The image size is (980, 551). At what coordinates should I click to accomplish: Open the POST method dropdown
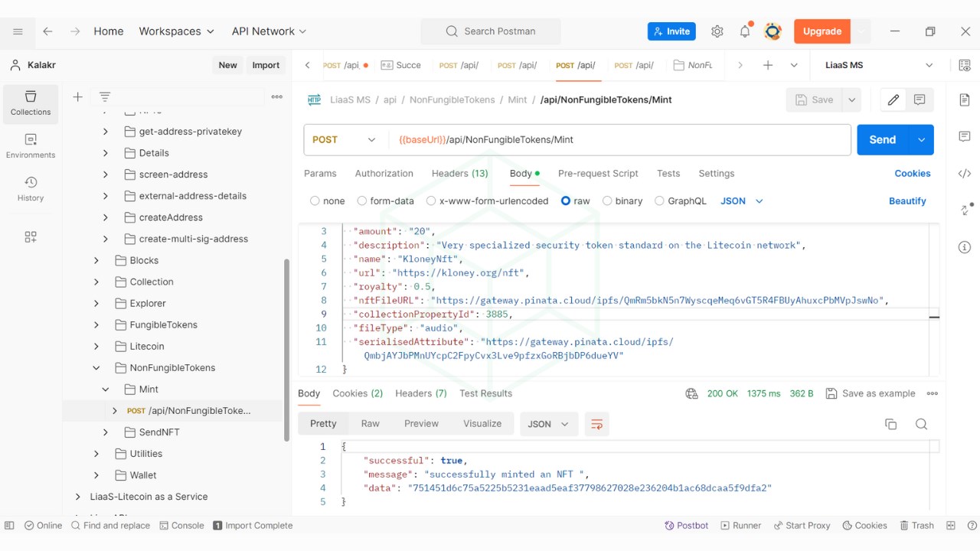tap(345, 140)
